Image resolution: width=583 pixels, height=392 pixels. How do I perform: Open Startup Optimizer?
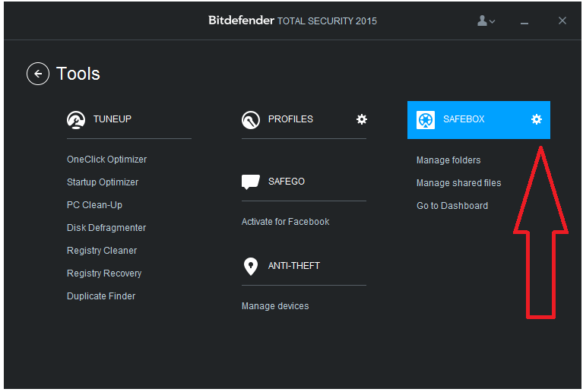(103, 182)
